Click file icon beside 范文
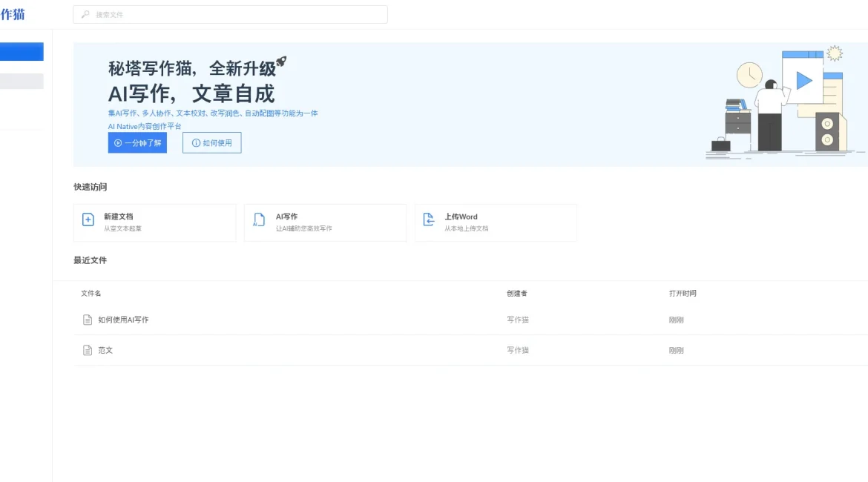868x482 pixels. tap(88, 350)
